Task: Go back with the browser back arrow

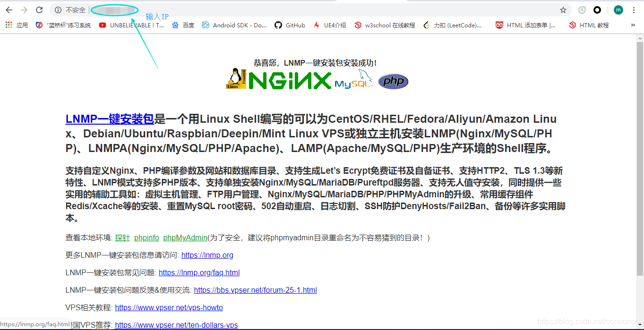Action: (x=9, y=10)
